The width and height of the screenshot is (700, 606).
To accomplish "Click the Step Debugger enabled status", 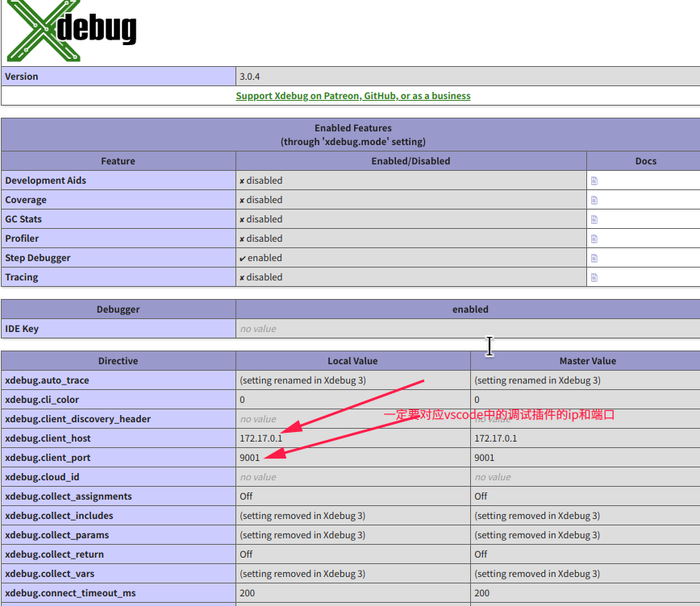I will (261, 258).
